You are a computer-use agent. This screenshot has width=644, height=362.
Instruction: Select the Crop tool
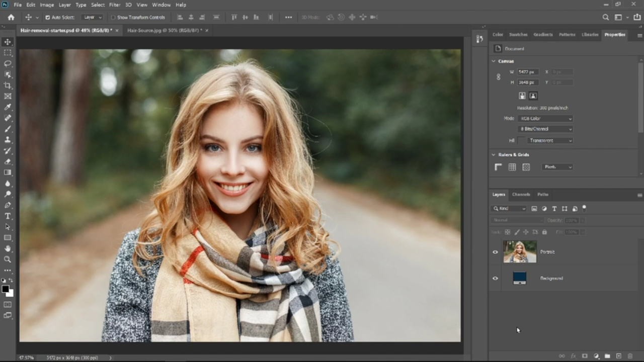coord(8,85)
